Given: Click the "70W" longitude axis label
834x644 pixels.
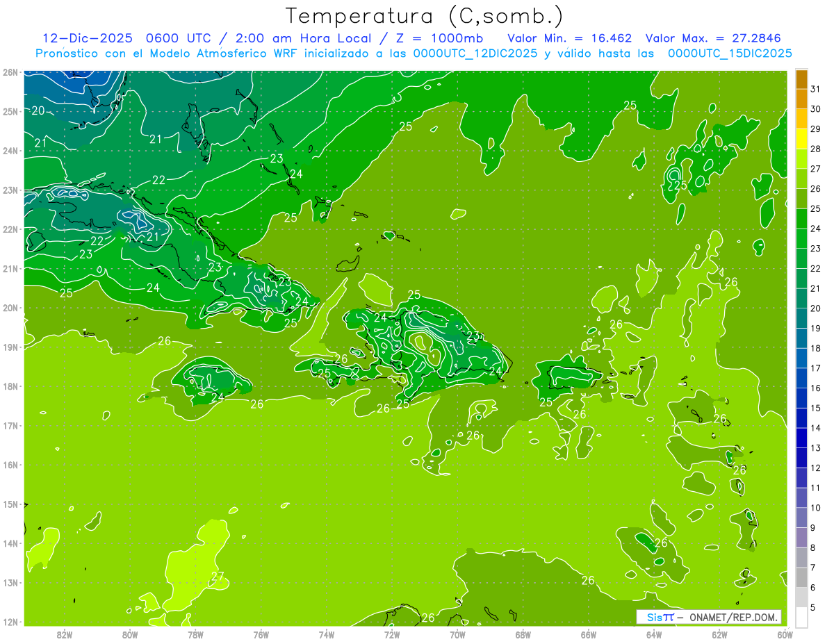Looking at the screenshot, I should (457, 634).
